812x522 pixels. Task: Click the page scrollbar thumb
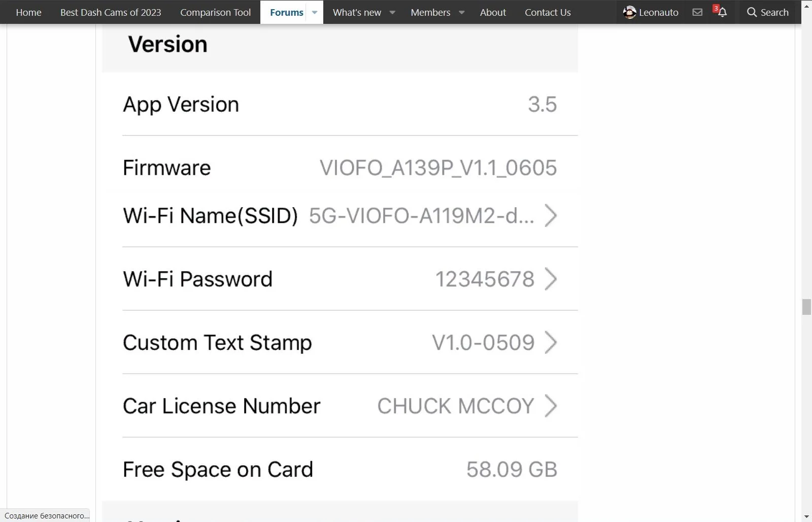(806, 307)
